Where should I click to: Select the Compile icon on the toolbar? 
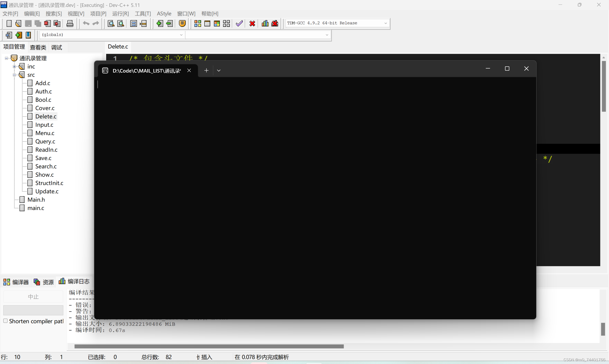(x=197, y=23)
